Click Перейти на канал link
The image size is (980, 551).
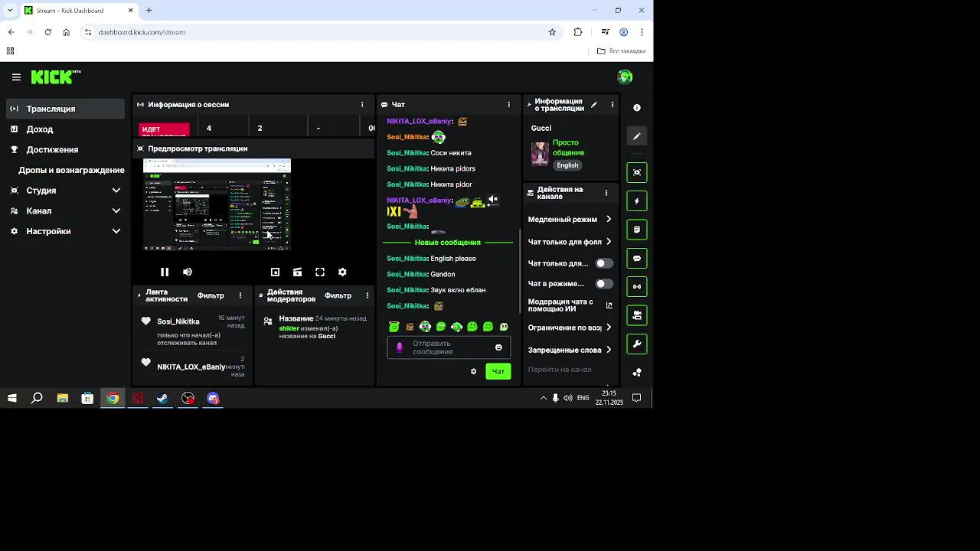coord(560,370)
